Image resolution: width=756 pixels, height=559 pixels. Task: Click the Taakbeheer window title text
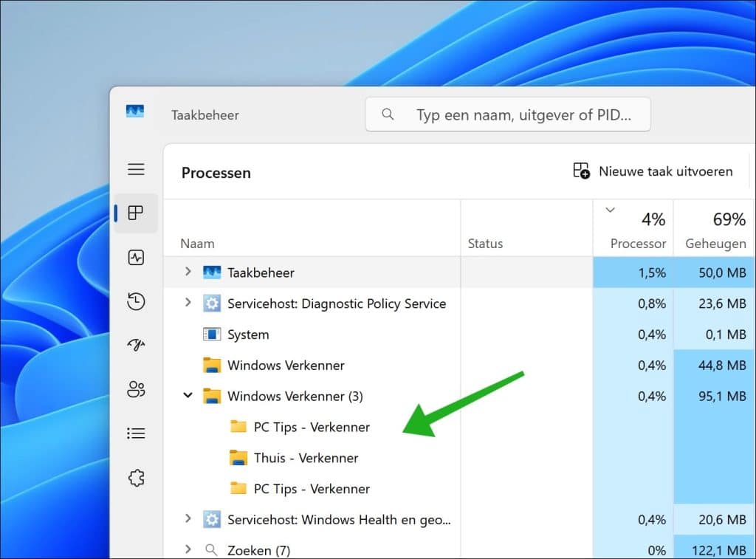tap(205, 114)
